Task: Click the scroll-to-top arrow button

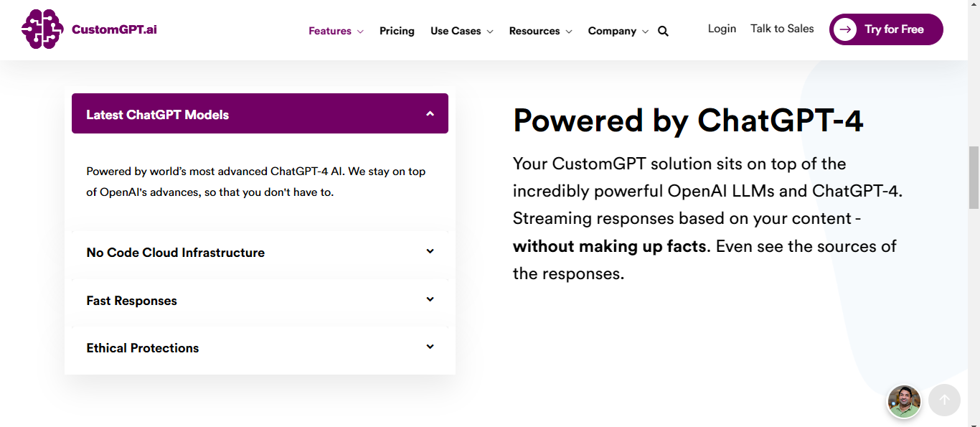Action: coord(944,400)
